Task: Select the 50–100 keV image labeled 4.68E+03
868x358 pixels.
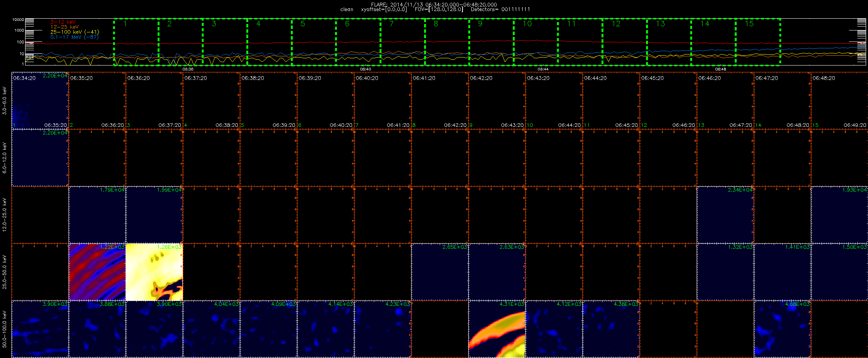Action: coord(782,329)
